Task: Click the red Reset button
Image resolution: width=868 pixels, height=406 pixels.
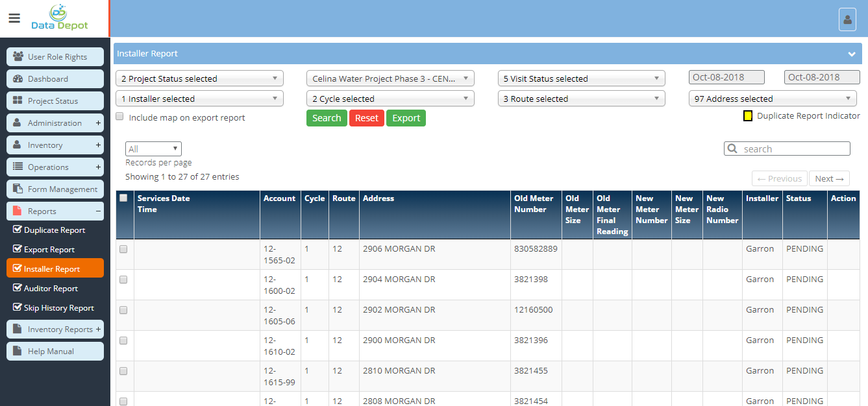Action: pyautogui.click(x=366, y=118)
